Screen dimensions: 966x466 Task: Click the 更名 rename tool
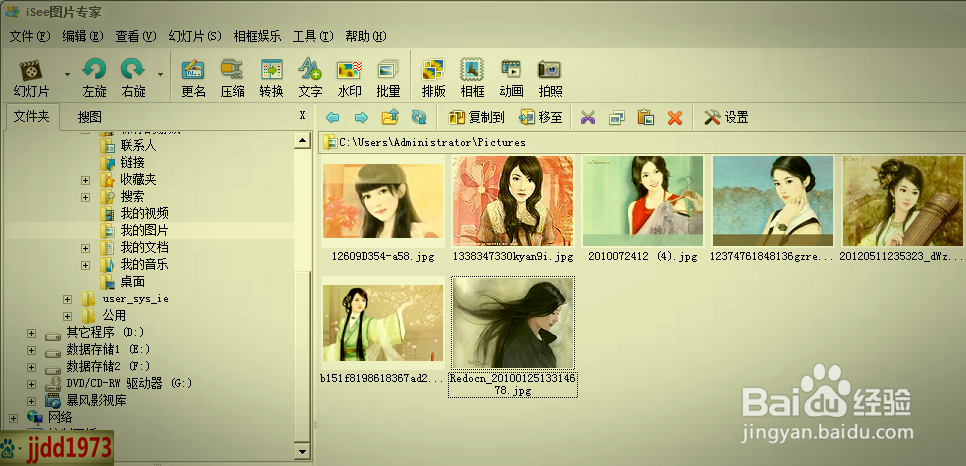tap(193, 78)
